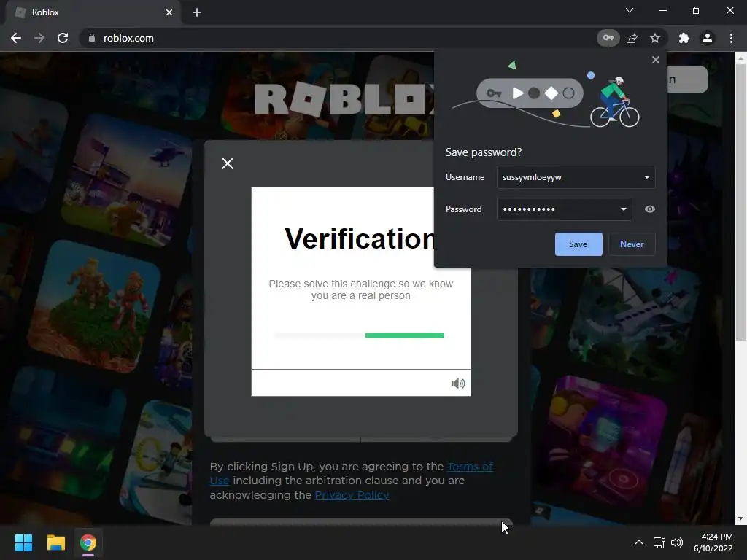This screenshot has height=560, width=747.
Task: Open the tab search chevron
Action: pyautogui.click(x=630, y=10)
